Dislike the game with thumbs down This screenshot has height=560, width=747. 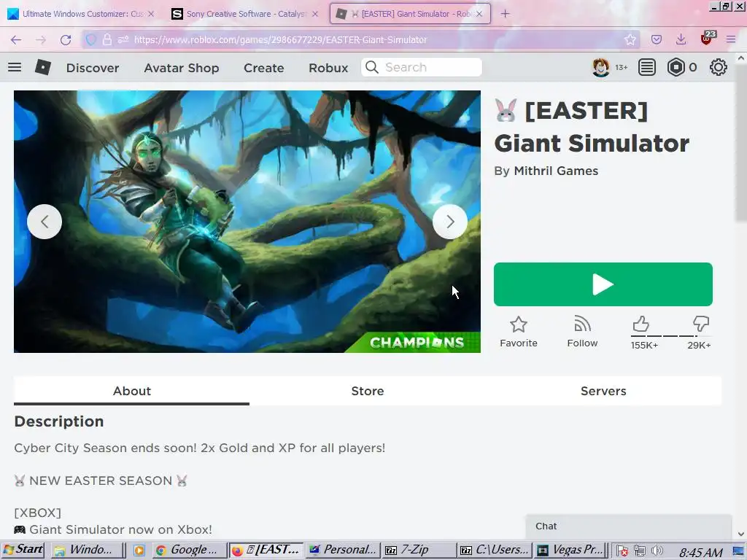[x=701, y=324]
